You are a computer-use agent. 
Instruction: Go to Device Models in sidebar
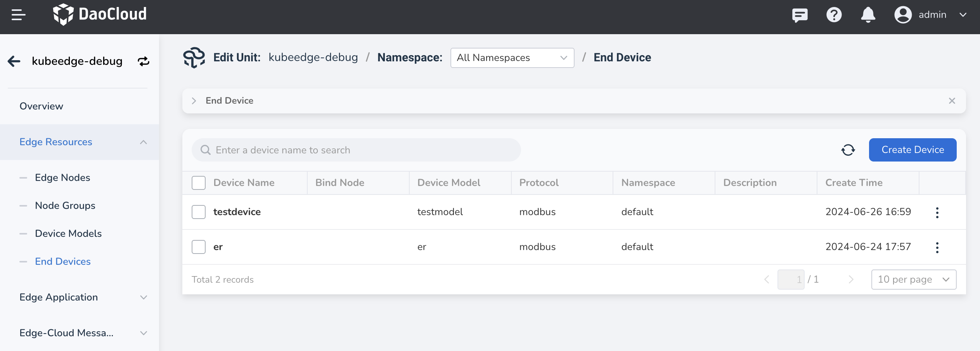coord(68,233)
